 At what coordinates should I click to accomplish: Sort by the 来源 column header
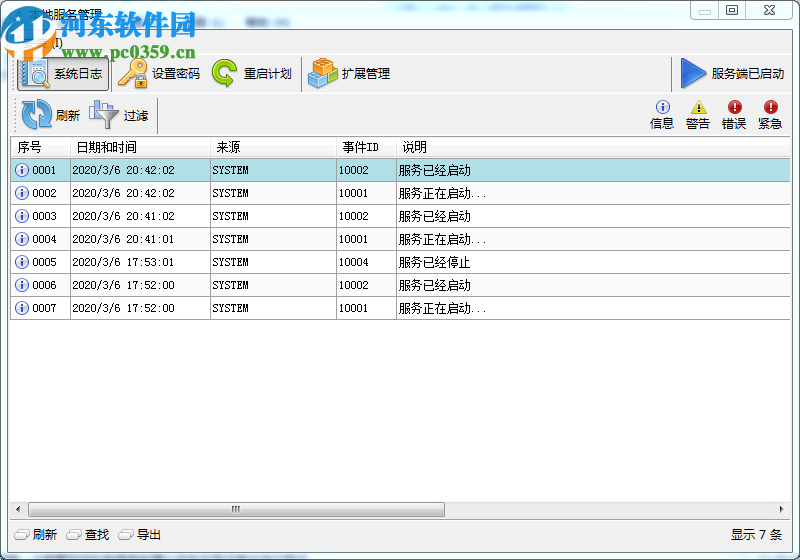point(273,147)
